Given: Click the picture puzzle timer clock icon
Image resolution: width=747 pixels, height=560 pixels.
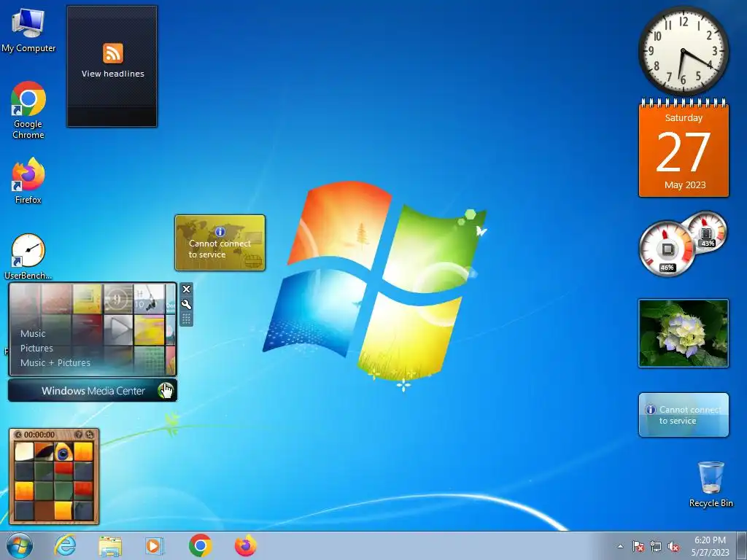Looking at the screenshot, I should pyautogui.click(x=18, y=435).
